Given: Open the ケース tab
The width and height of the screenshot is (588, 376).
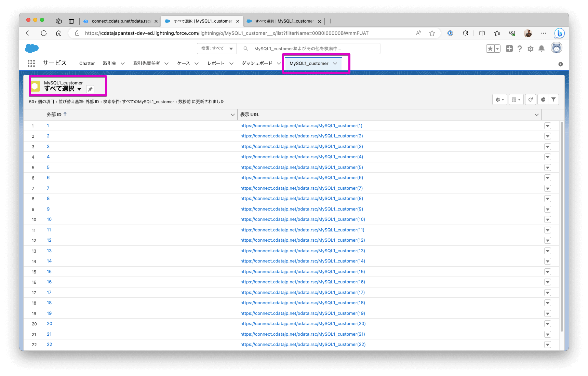Looking at the screenshot, I should point(183,64).
